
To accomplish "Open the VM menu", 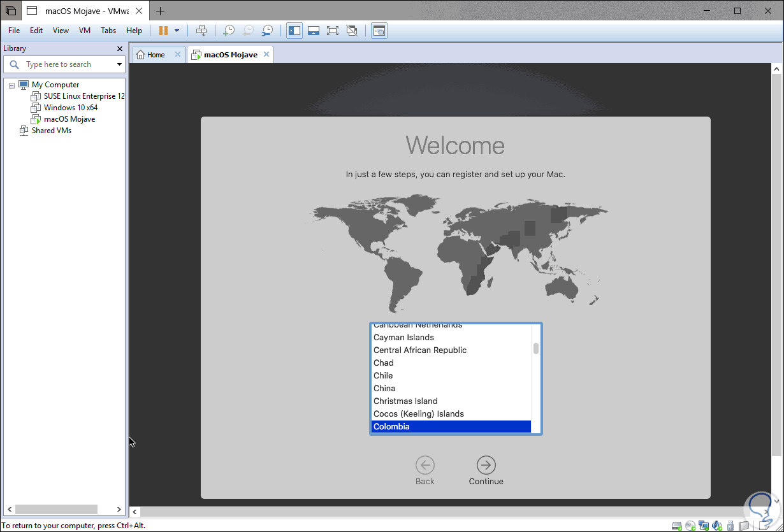I will click(x=85, y=31).
